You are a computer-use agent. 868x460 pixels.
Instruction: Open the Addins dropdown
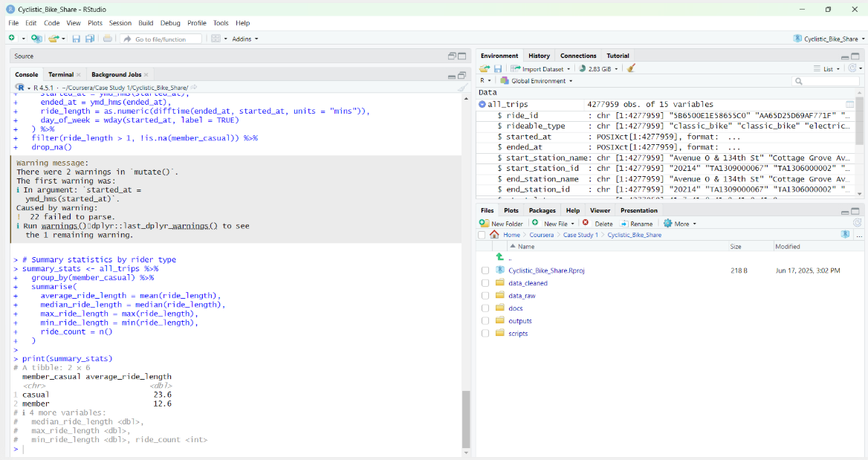243,38
